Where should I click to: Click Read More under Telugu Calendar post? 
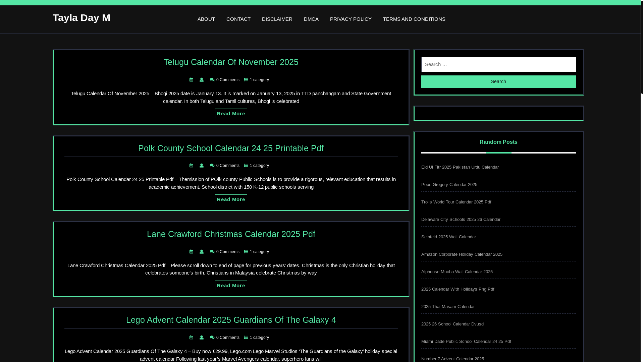[231, 114]
